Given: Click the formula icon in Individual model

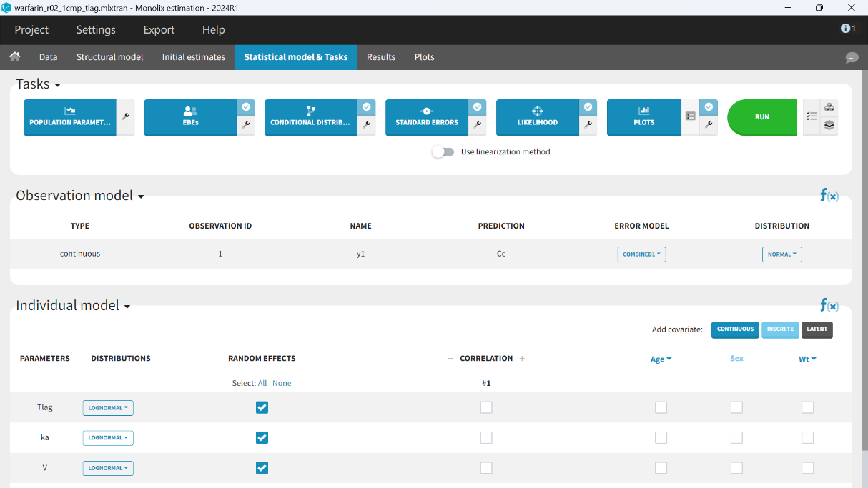Looking at the screenshot, I should point(829,305).
